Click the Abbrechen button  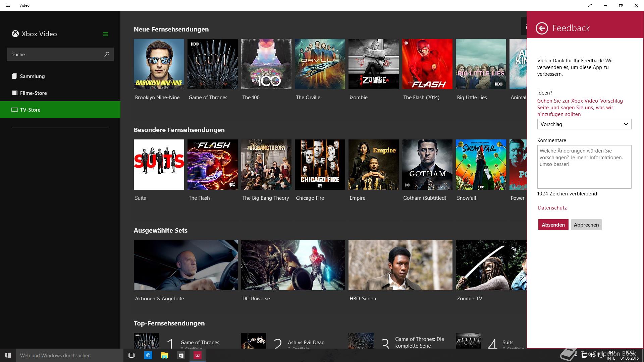[x=586, y=225]
